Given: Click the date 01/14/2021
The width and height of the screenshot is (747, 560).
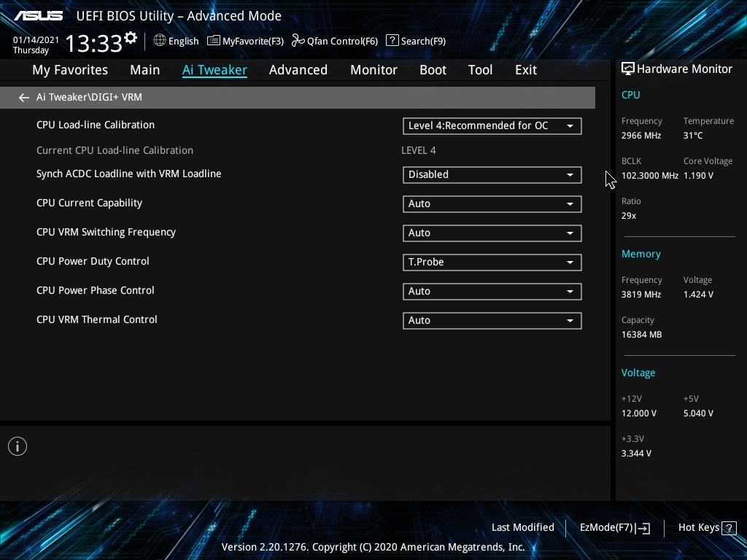Looking at the screenshot, I should point(36,40).
